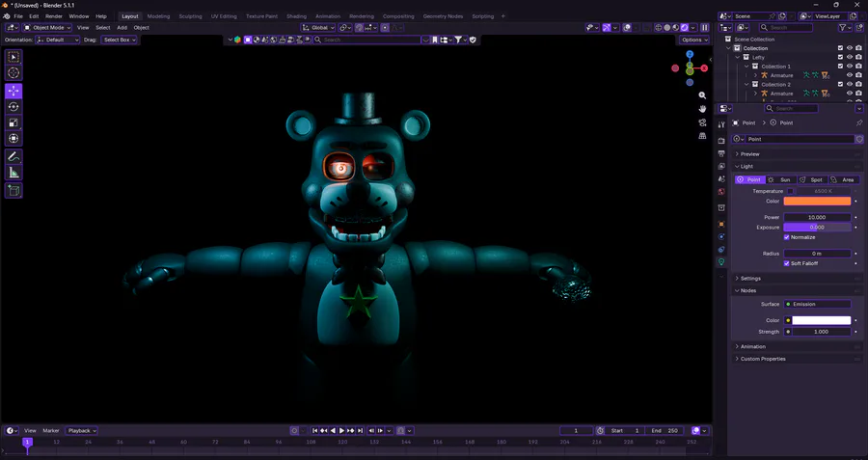Hide Collection 1 with its eye icon
Image resolution: width=868 pixels, height=460 pixels.
[x=850, y=67]
